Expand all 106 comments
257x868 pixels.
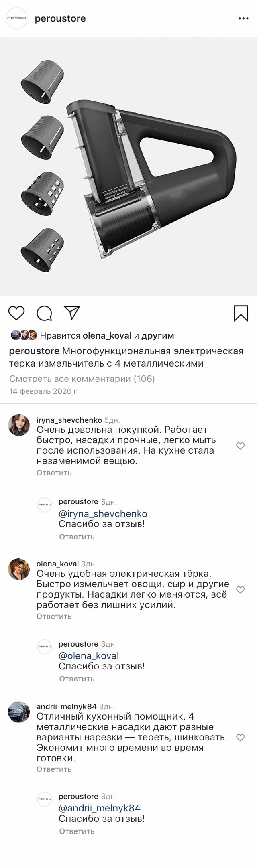[82, 379]
